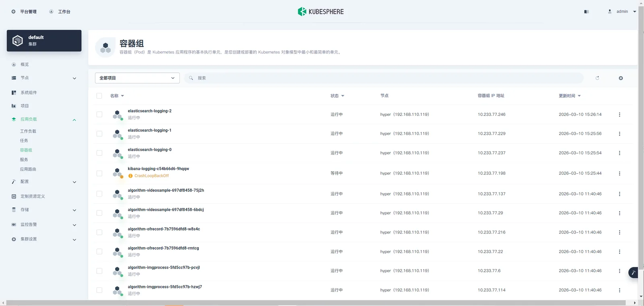Open more actions for elasticsearch-logging-2
The height and width of the screenshot is (306, 644).
click(x=619, y=115)
